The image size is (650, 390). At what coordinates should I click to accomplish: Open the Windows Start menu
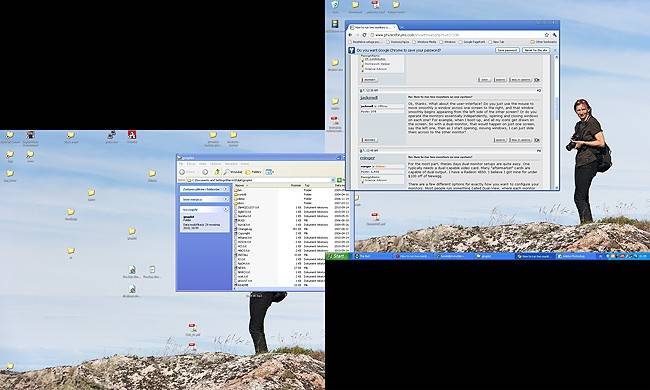(337, 256)
